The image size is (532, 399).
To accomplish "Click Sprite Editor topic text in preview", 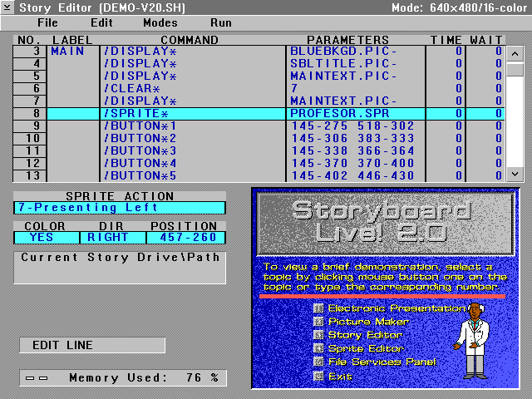I will (x=366, y=348).
